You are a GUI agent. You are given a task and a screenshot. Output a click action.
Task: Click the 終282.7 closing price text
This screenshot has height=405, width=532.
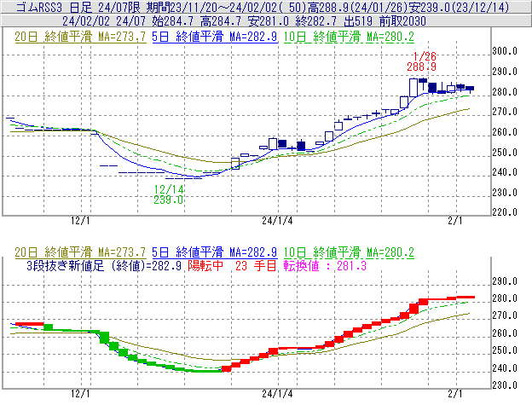(x=315, y=21)
